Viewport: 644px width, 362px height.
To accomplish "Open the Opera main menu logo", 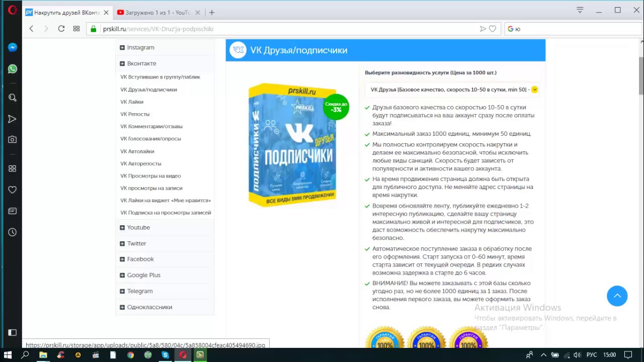I will (12, 10).
